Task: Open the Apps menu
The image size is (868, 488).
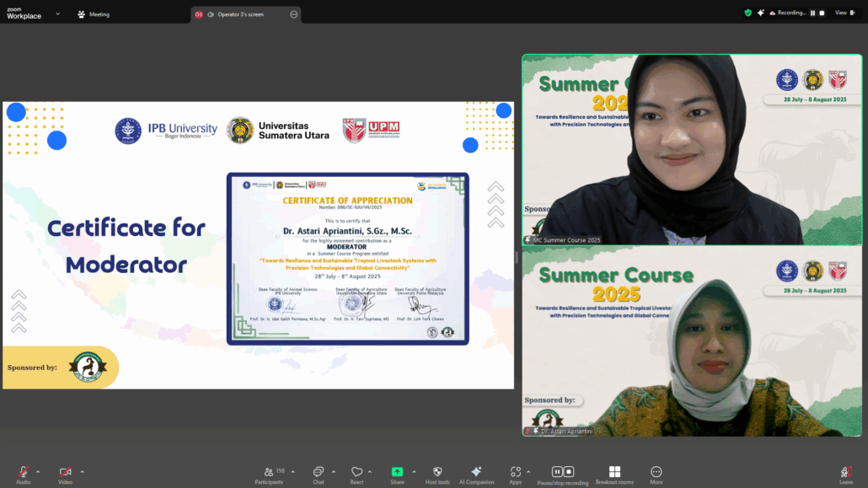Action: tap(515, 472)
